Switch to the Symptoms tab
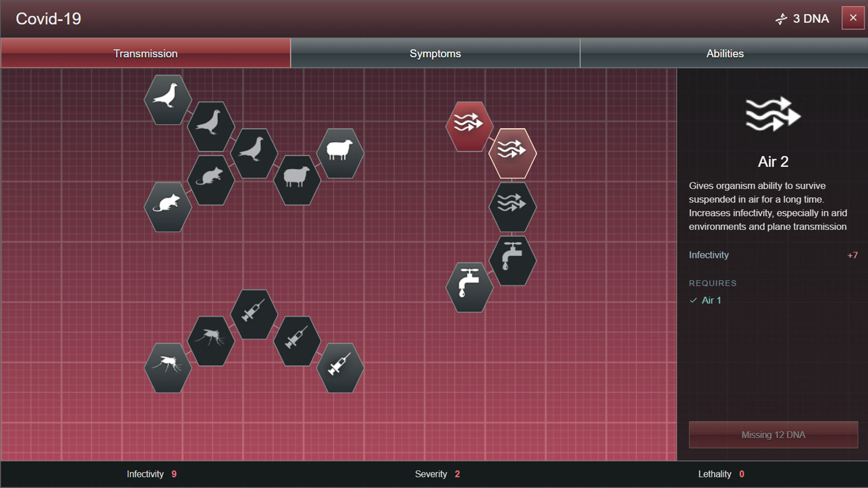The height and width of the screenshot is (488, 868). (x=435, y=53)
